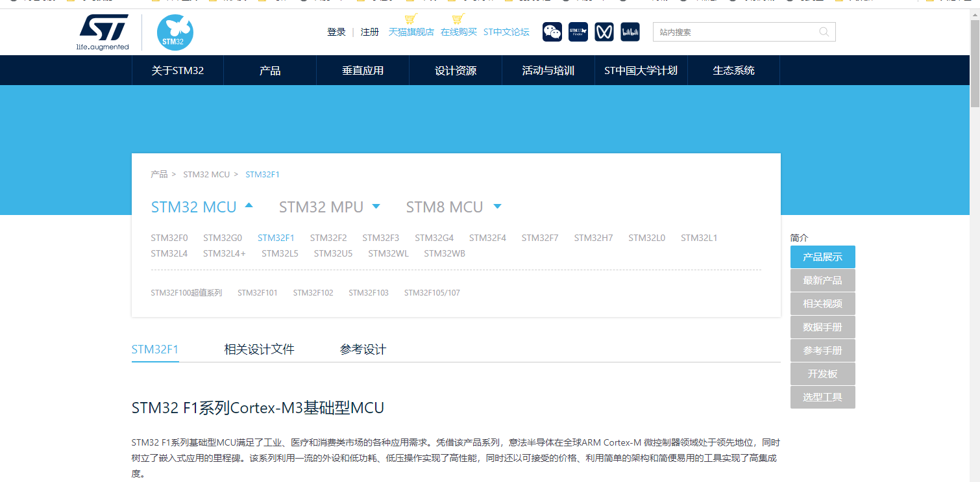Screen dimensions: 980x482
Task: Open the STM32F103 sub-series
Action: (369, 293)
